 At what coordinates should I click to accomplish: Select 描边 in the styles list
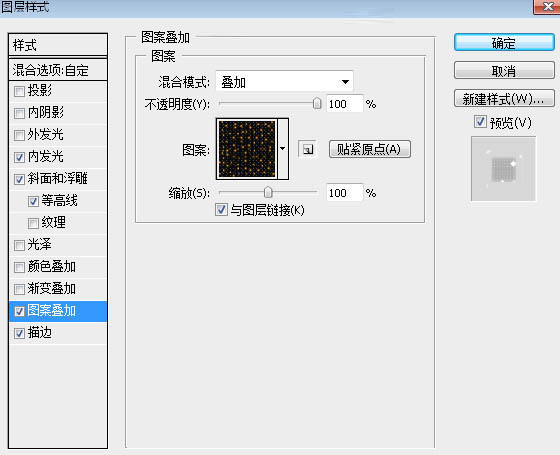tap(58, 333)
